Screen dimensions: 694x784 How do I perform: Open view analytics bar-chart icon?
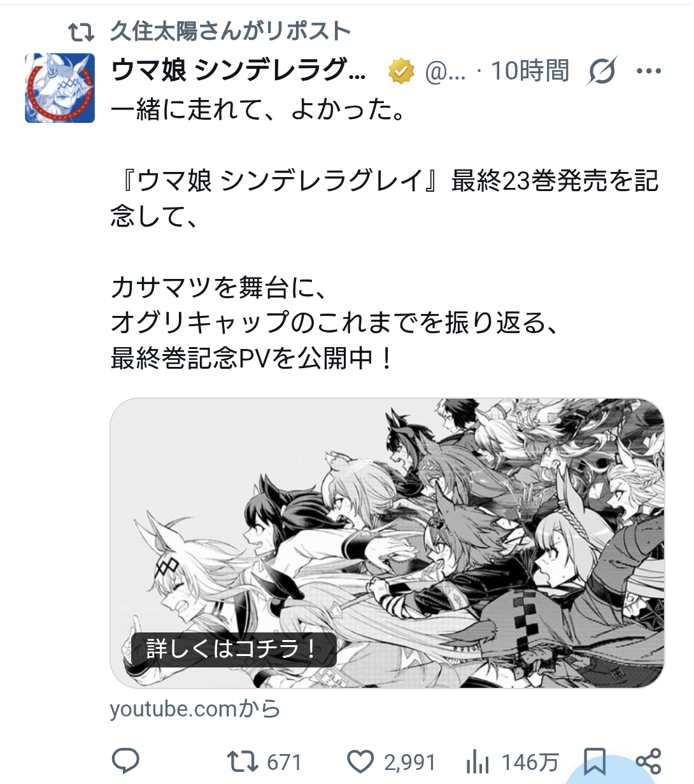(478, 761)
